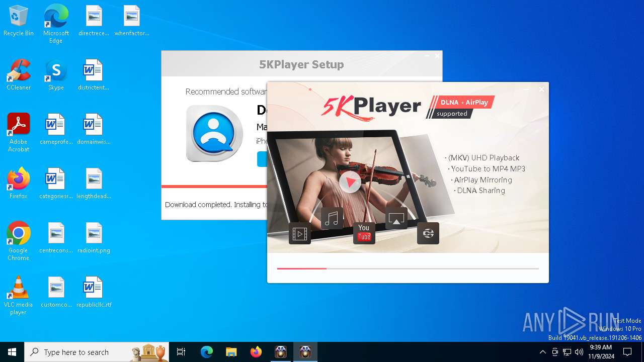Click the YouTube icon in 5KPlayer splash
644x362 pixels.
(364, 233)
